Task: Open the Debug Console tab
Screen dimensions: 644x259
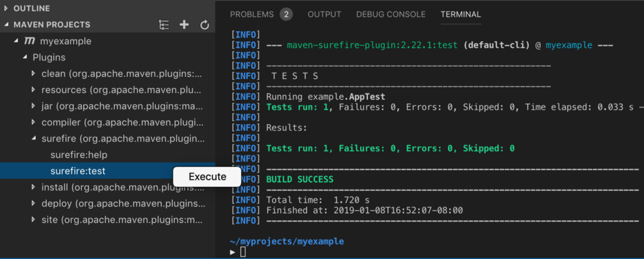Action: click(391, 14)
